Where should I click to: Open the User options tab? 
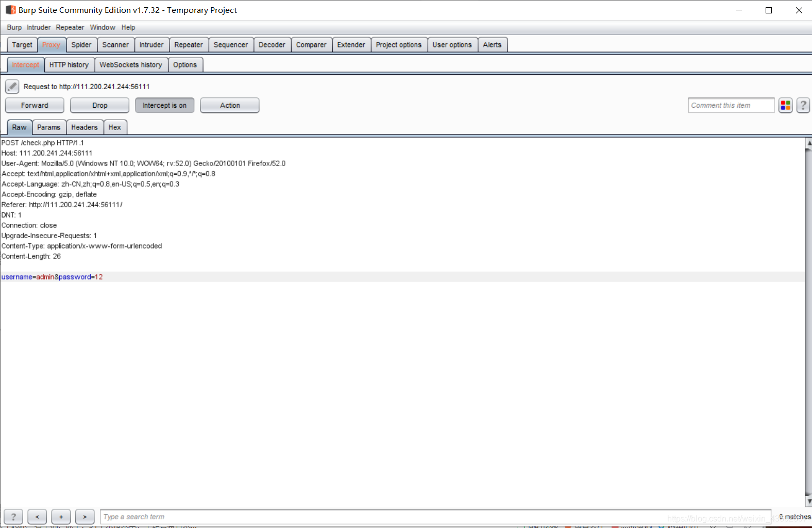tap(452, 45)
